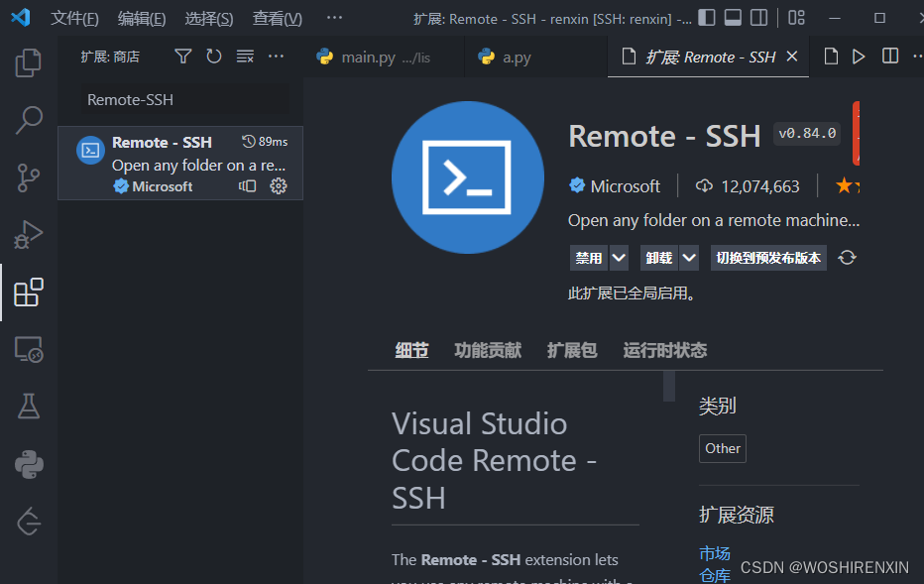The height and width of the screenshot is (584, 924).
Task: Click the v0.84.0 version badge
Action: pos(807,134)
